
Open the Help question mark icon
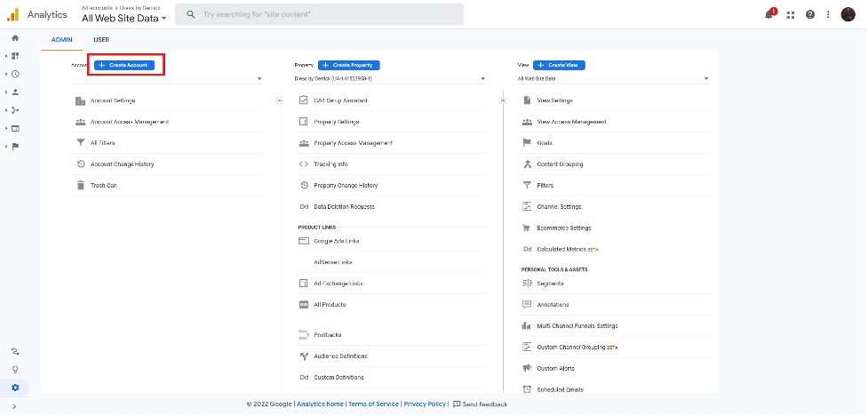(810, 14)
